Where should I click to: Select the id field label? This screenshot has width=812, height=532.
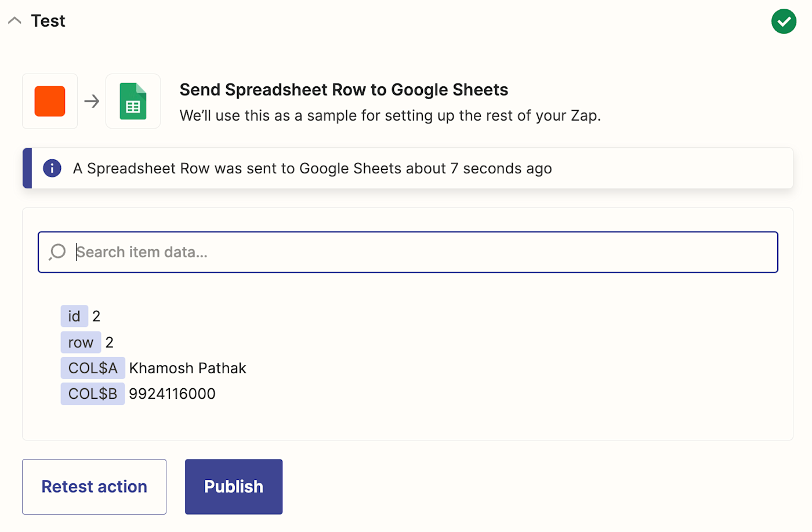(x=74, y=316)
